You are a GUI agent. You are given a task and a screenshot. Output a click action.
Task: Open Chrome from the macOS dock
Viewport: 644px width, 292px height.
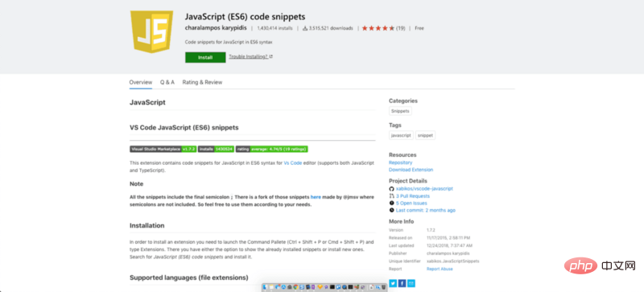295,287
